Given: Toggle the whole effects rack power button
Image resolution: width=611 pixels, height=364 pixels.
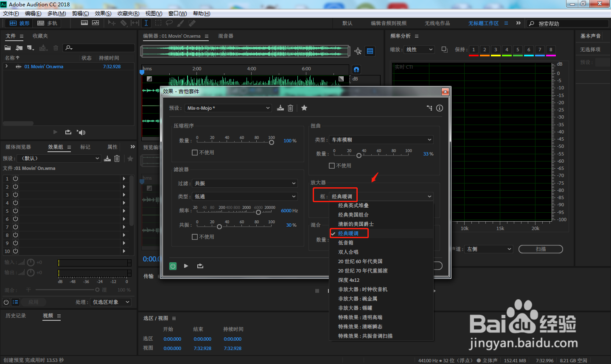Looking at the screenshot, I should (6, 302).
